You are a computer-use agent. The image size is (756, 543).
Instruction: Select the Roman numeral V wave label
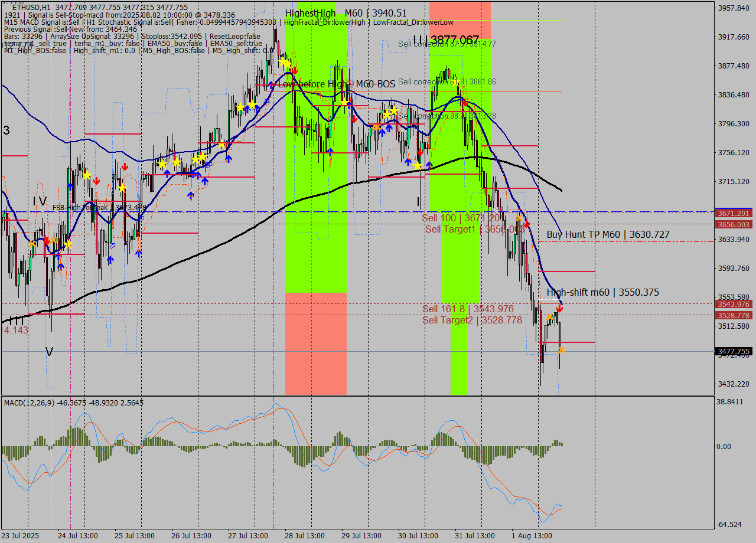[50, 352]
